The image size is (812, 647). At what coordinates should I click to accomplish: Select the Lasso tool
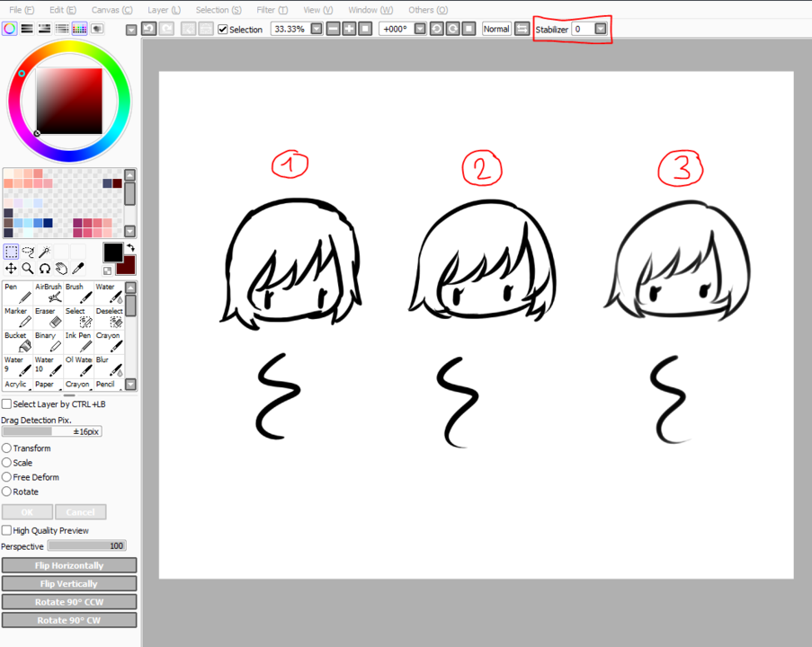pyautogui.click(x=27, y=252)
